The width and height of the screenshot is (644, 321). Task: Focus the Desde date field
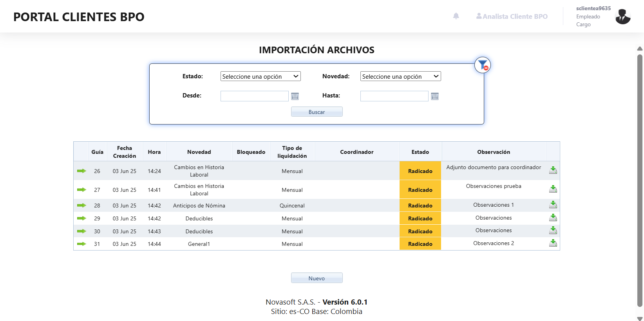pyautogui.click(x=255, y=96)
